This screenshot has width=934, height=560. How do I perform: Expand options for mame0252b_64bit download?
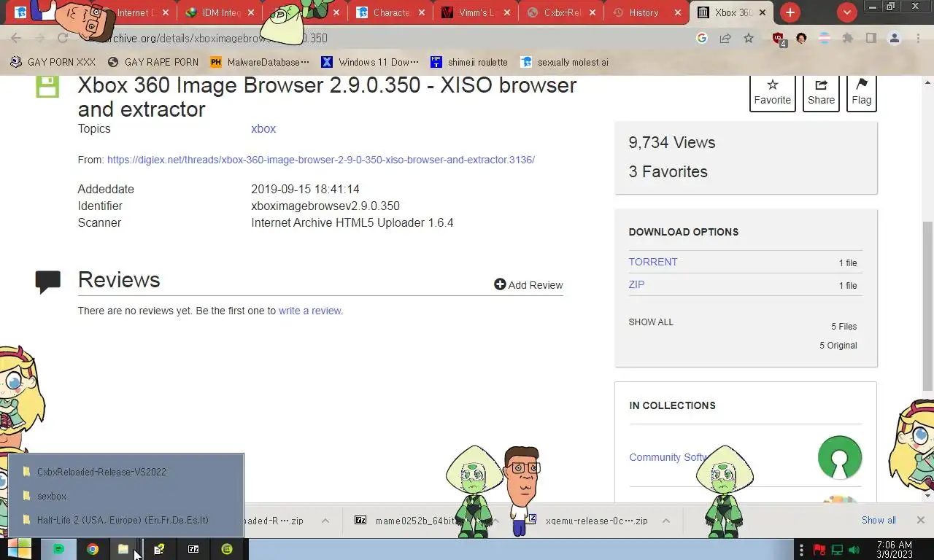[x=495, y=521]
